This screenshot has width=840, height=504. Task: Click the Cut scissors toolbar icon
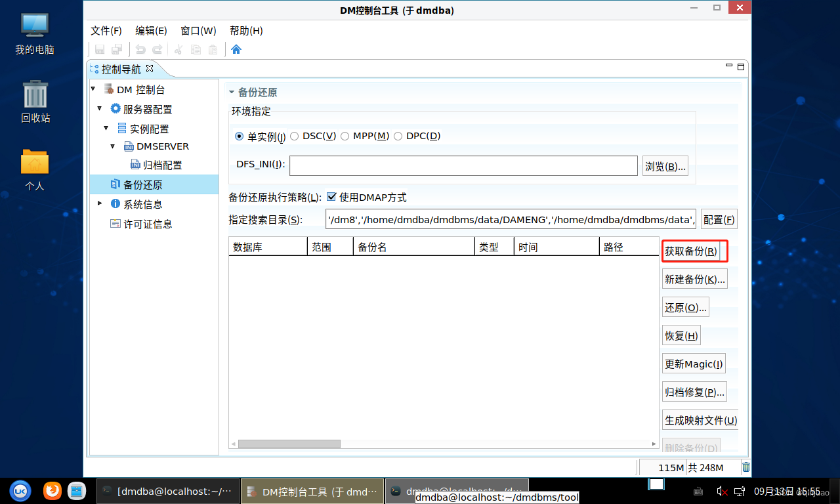click(x=178, y=49)
